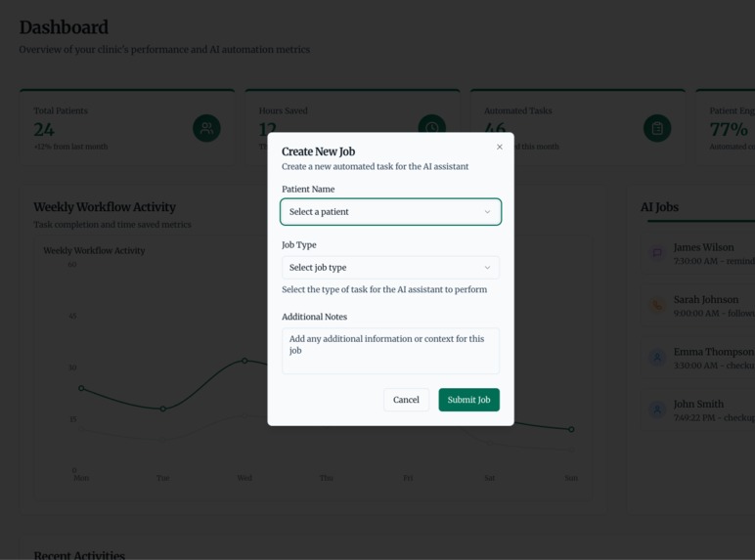Click the Sunday data point on chart

point(571,429)
